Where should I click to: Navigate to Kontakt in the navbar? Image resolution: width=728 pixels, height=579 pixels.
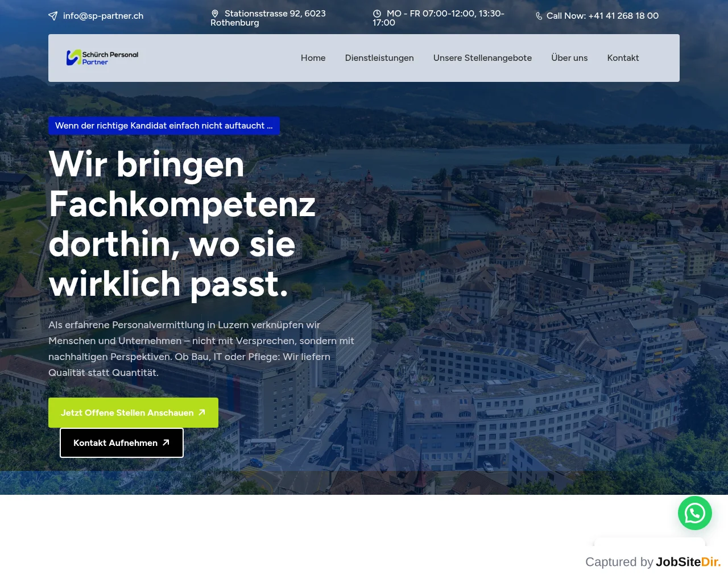pos(623,58)
